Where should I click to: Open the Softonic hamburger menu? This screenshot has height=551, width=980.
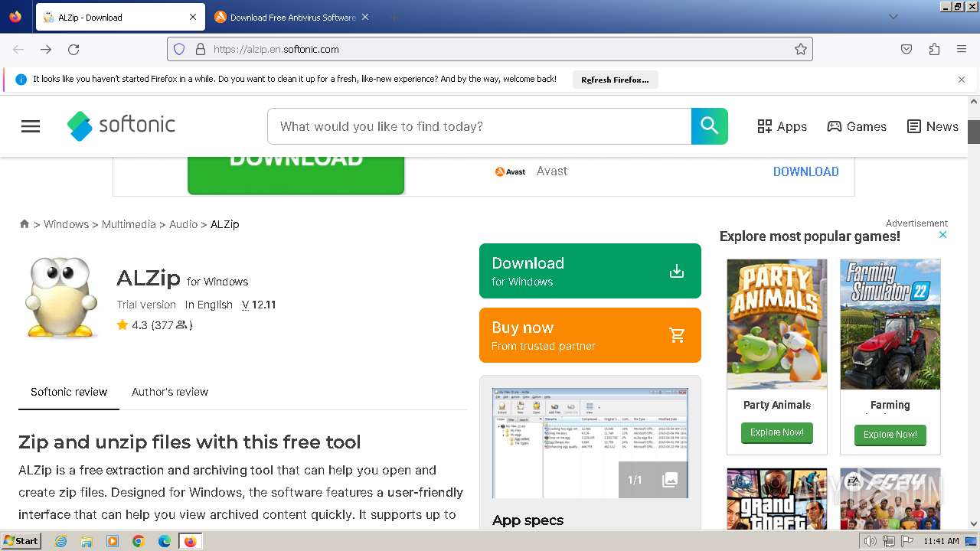pyautogui.click(x=31, y=126)
